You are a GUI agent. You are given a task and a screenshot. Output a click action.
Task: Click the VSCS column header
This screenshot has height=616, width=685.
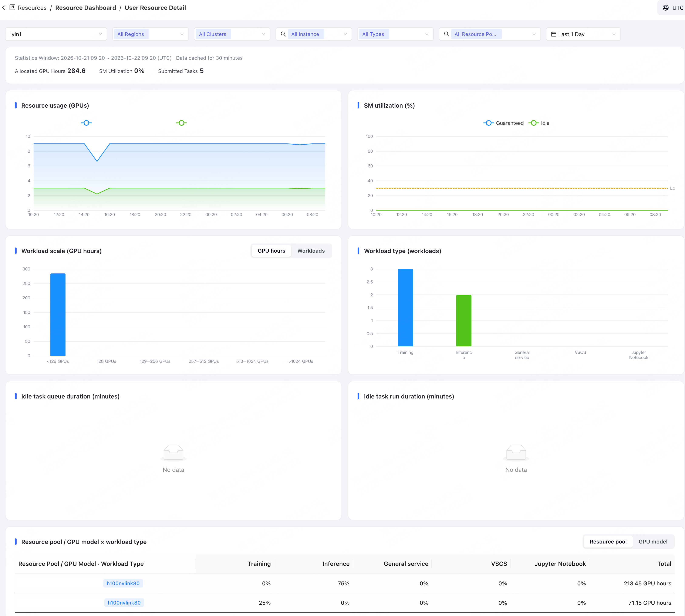pos(499,563)
